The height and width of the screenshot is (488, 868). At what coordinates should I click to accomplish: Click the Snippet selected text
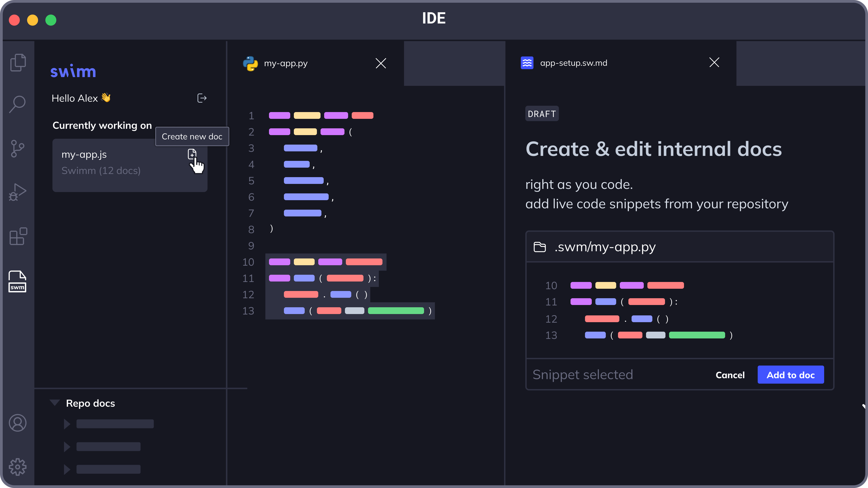(583, 375)
